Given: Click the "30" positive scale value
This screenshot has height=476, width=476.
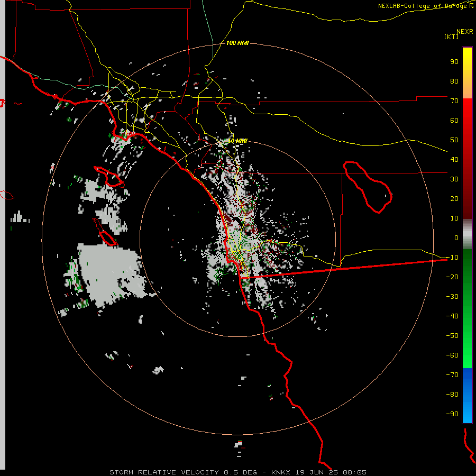Looking at the screenshot, I should [x=454, y=179].
